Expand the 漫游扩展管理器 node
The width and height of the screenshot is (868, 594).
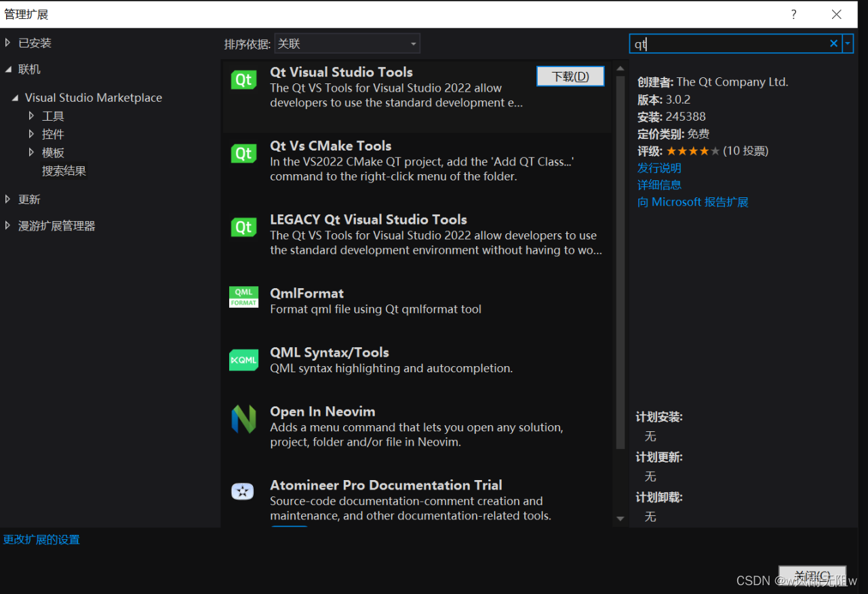(8, 226)
